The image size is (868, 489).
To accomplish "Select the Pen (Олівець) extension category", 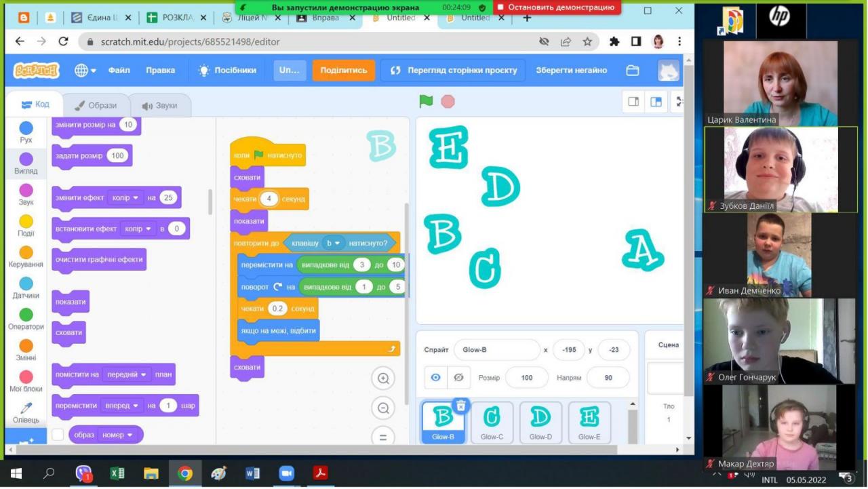I will pyautogui.click(x=26, y=411).
